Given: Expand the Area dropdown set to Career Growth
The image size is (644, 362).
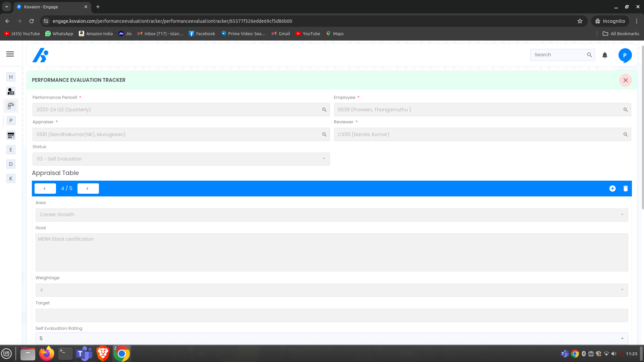Looking at the screenshot, I should pyautogui.click(x=623, y=215).
